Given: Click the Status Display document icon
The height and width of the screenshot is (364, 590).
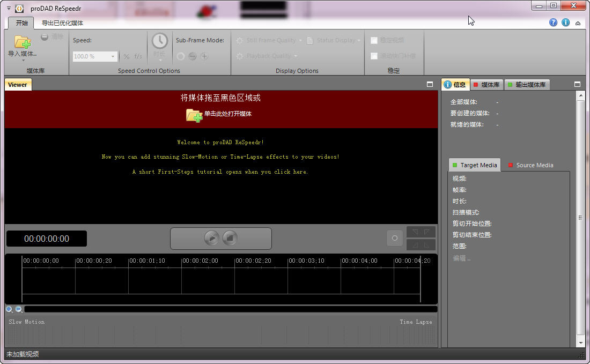Looking at the screenshot, I should click(x=309, y=40).
